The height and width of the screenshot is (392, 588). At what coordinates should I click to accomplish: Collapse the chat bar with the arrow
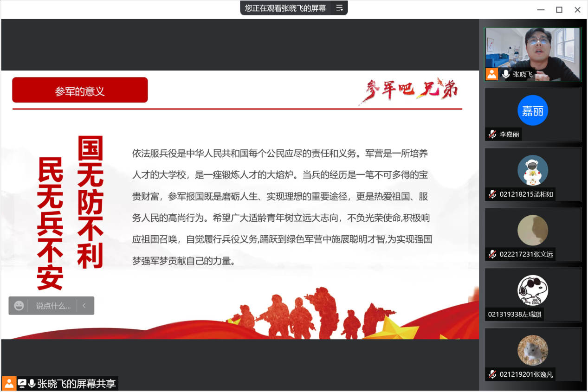[x=84, y=306]
